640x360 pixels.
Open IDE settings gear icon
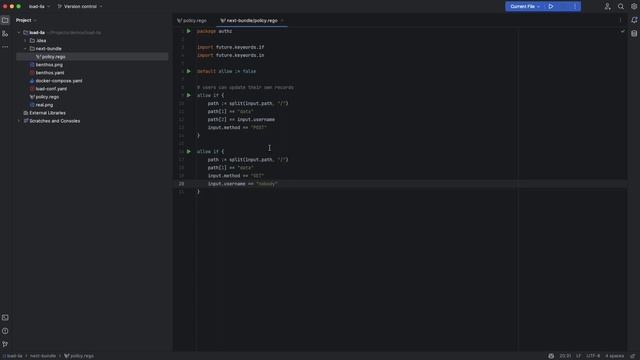634,7
